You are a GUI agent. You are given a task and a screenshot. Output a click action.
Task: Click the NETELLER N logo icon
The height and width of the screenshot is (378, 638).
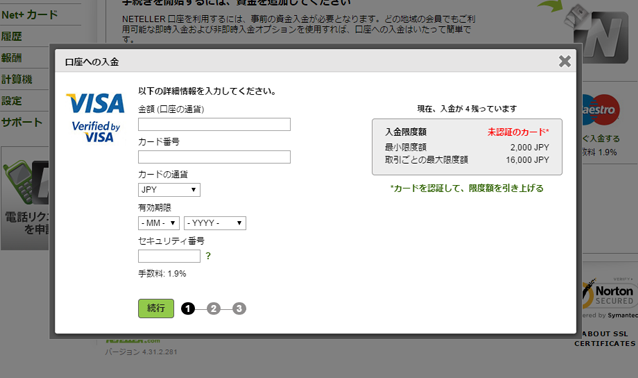tap(602, 37)
